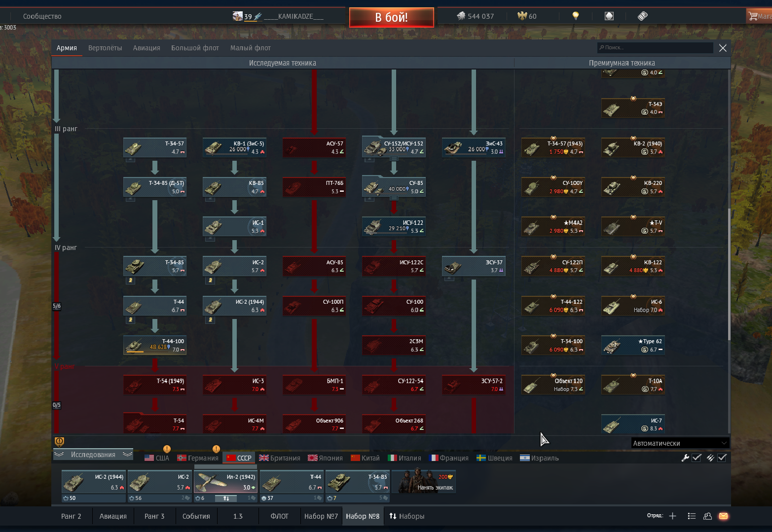Expand group marker under КВ-85 card
Image resolution: width=772 pixels, height=532 pixels.
210,199
